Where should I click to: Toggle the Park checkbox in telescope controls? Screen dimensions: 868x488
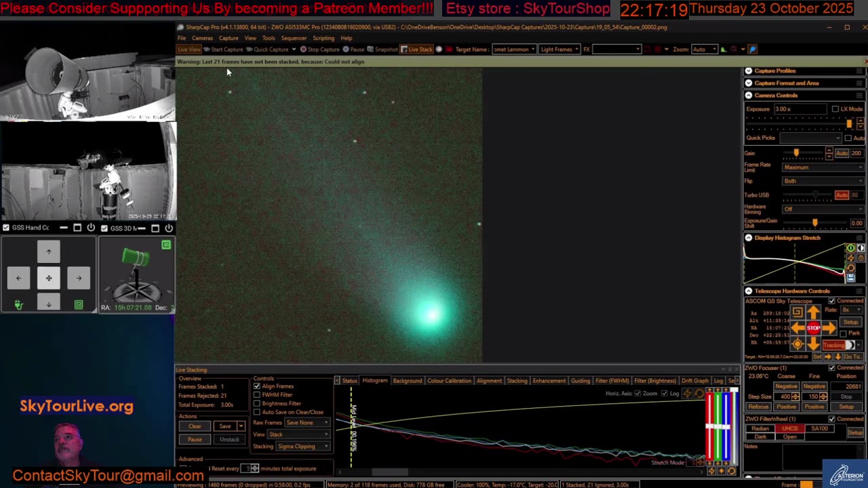click(x=843, y=334)
